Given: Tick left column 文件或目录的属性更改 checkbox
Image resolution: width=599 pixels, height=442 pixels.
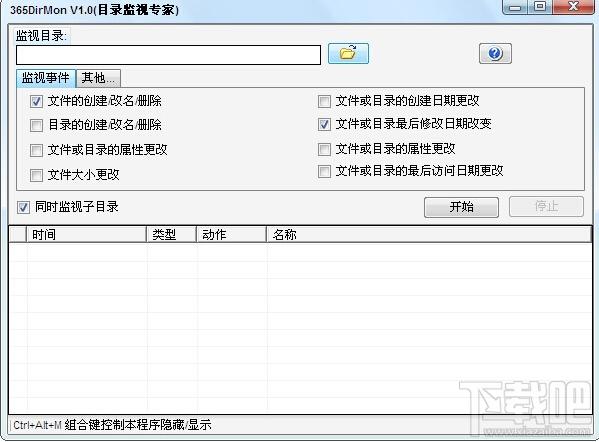Looking at the screenshot, I should click(36, 151).
